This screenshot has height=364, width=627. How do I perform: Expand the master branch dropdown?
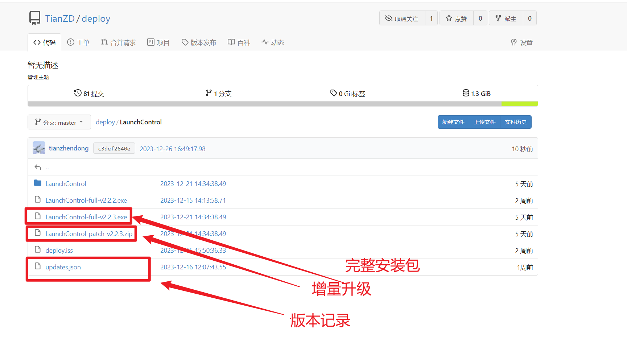(x=59, y=122)
